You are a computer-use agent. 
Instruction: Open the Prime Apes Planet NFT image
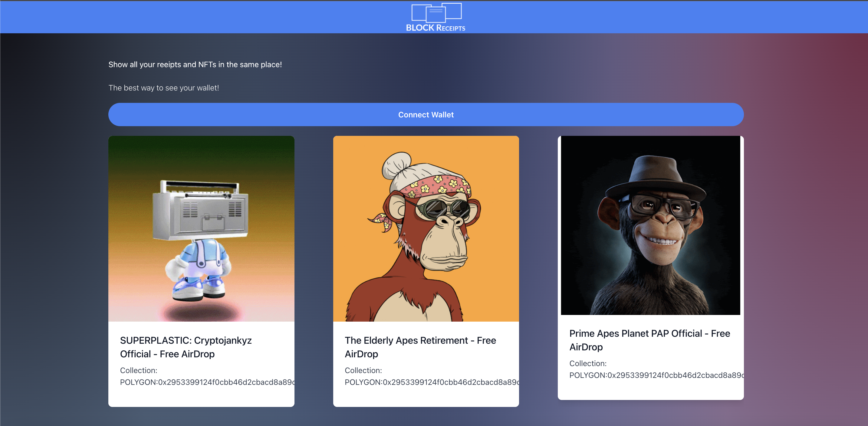(x=650, y=225)
